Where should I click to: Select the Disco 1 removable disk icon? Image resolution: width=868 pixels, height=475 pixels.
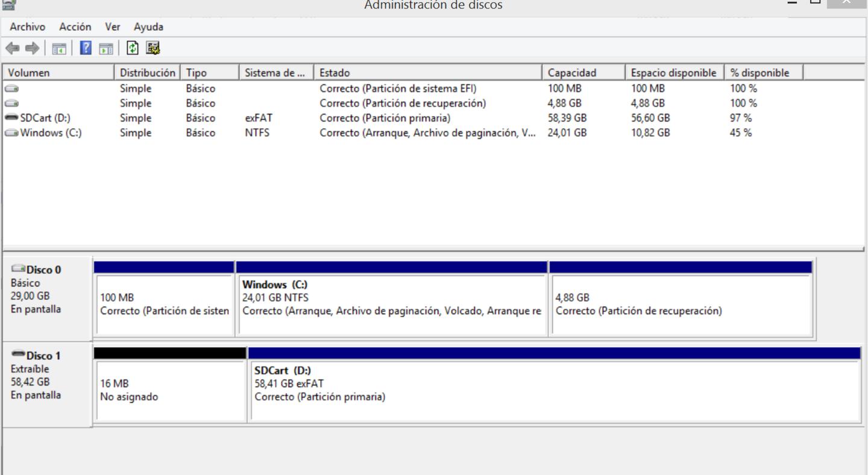18,355
